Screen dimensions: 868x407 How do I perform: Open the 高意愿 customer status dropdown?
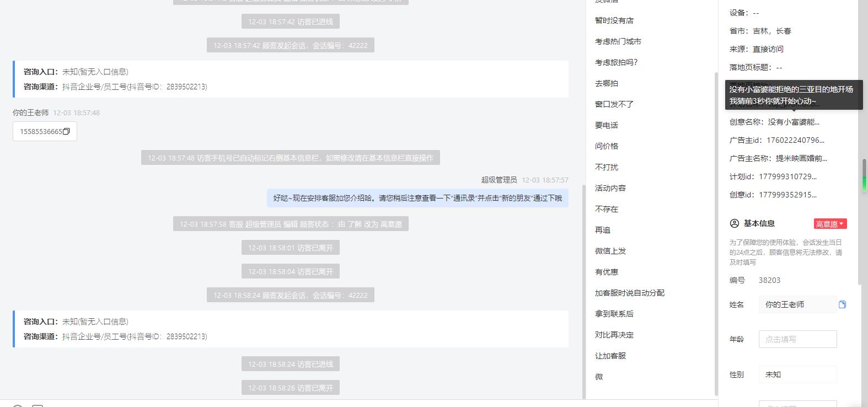click(830, 224)
